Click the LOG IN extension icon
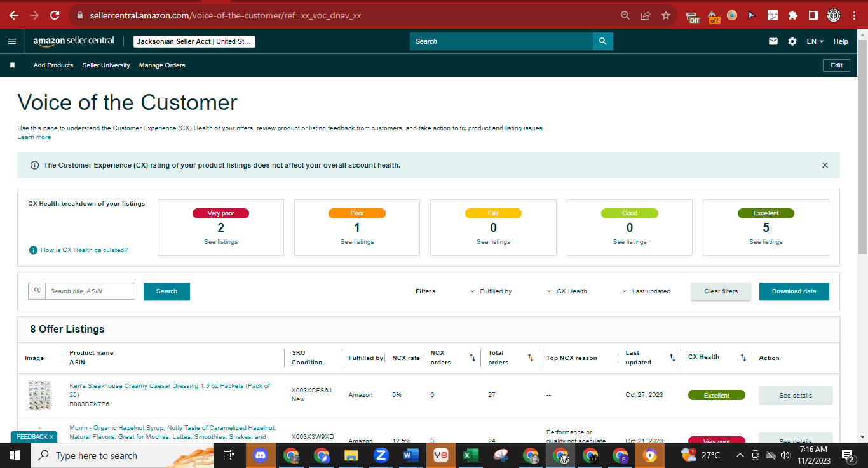This screenshot has height=468, width=868. [773, 15]
